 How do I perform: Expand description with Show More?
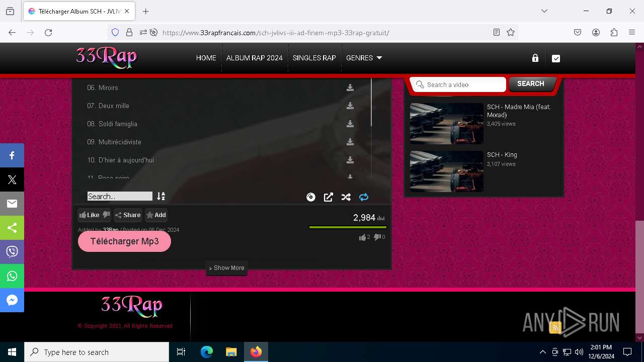point(226,268)
